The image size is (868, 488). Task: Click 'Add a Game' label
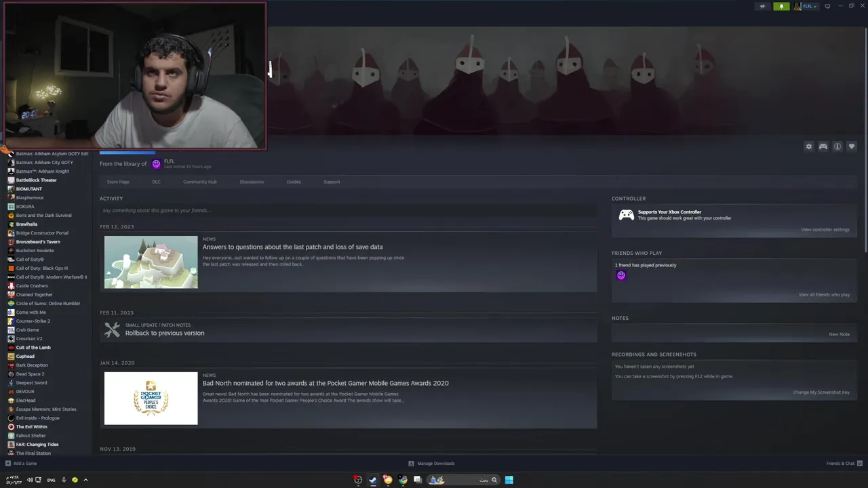pyautogui.click(x=25, y=464)
